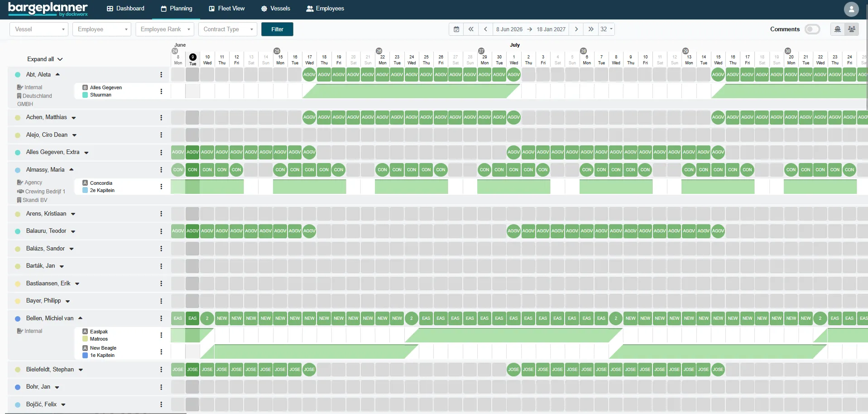The width and height of the screenshot is (868, 414).
Task: Open options menu for Achen, Matthias row
Action: pyautogui.click(x=161, y=118)
